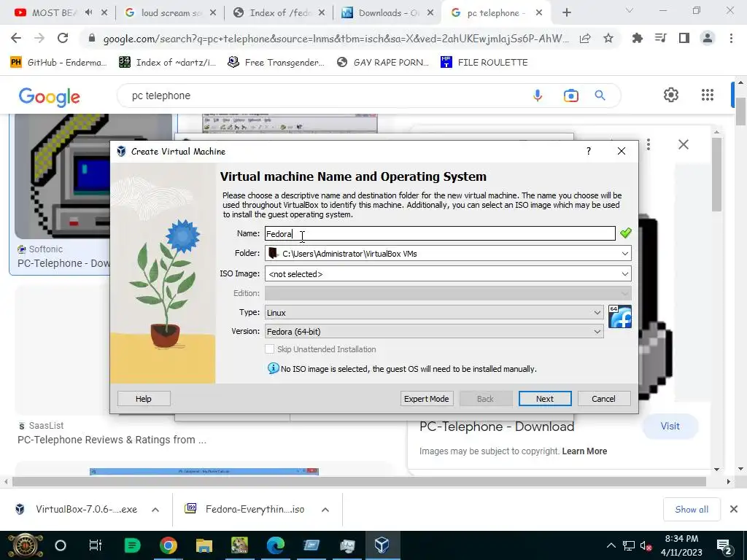Expand the Folder dropdown for VM location

point(624,253)
